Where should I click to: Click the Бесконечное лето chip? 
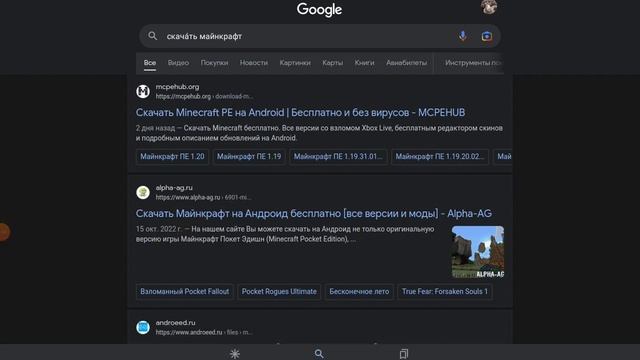coord(359,292)
